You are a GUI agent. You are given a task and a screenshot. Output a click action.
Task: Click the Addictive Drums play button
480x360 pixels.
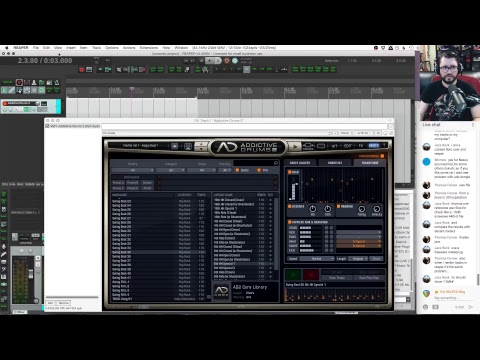[x=295, y=146]
